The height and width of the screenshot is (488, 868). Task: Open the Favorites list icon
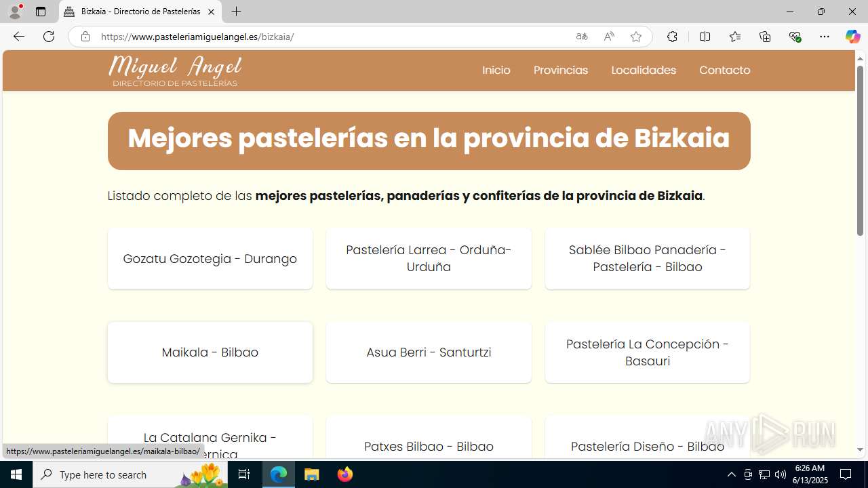click(x=735, y=37)
